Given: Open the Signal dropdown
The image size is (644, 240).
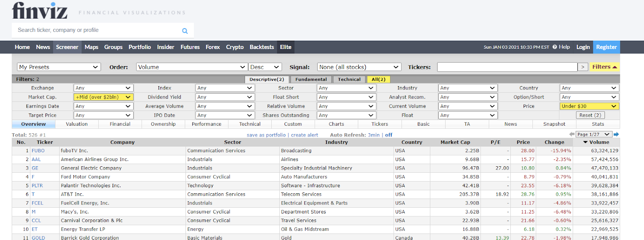Looking at the screenshot, I should [x=359, y=67].
